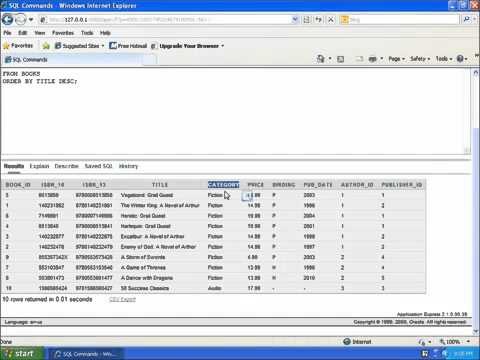Open the Page dropdown in command bar
Viewport: 480px width, 360px height.
click(396, 59)
